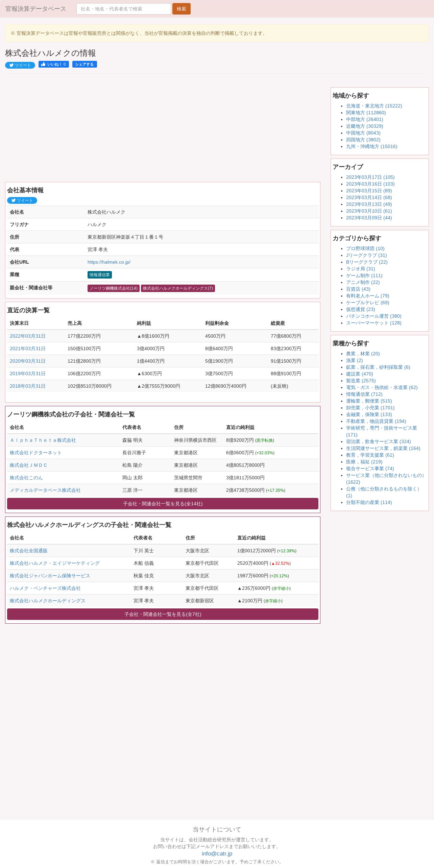Image resolution: width=434 pixels, height=868 pixels.
Task: Open 株式会社ドクターネット company page
Action: pyautogui.click(x=35, y=453)
